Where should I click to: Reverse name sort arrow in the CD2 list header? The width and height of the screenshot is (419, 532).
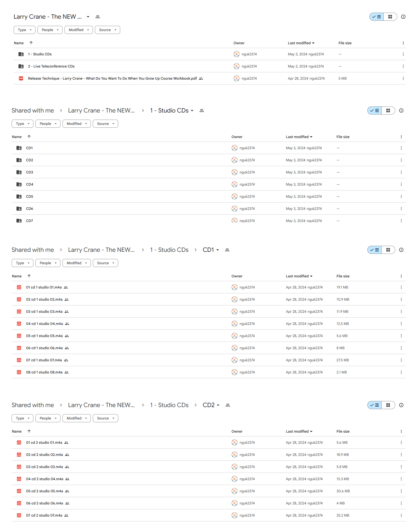[29, 431]
